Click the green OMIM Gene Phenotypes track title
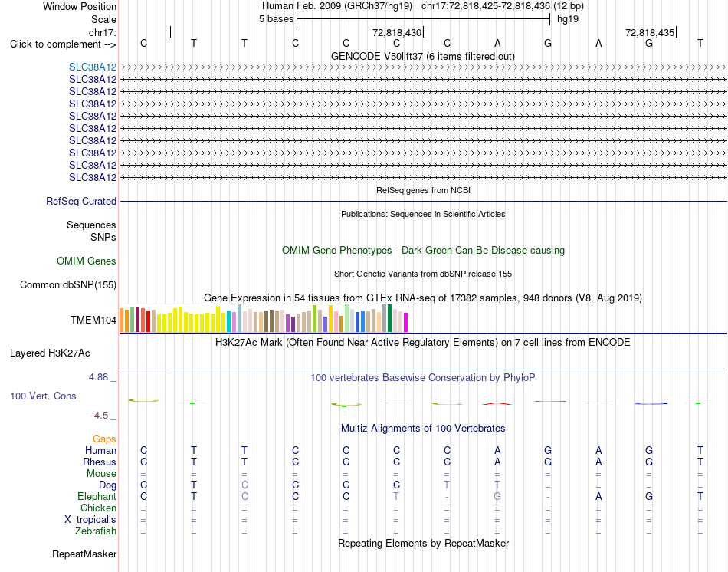 [x=423, y=251]
